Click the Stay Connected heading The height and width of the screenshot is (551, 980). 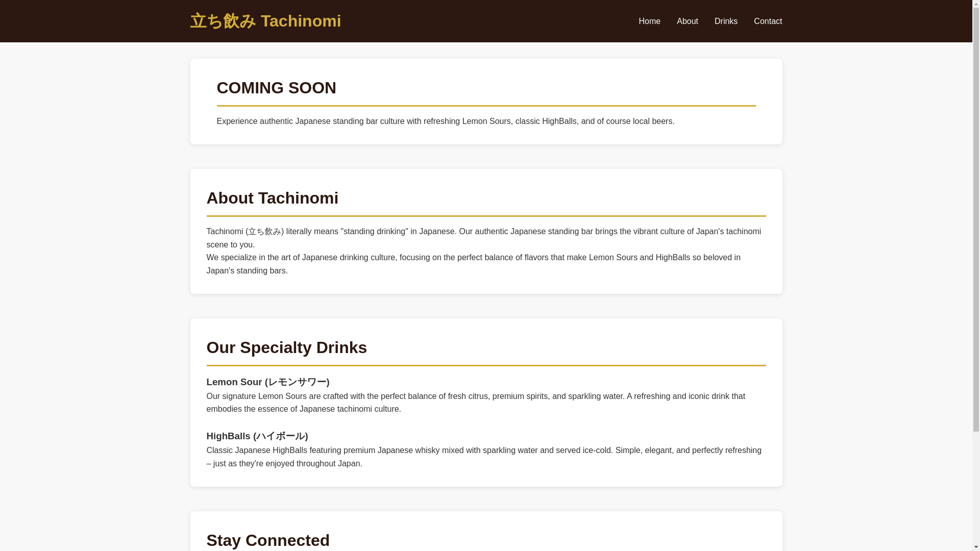pos(268,540)
